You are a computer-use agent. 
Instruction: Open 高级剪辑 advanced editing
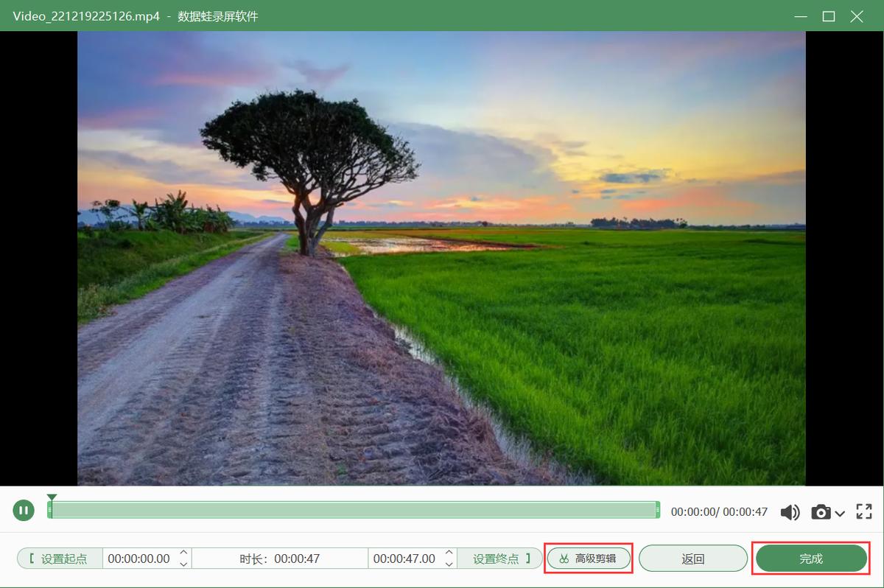coord(589,559)
